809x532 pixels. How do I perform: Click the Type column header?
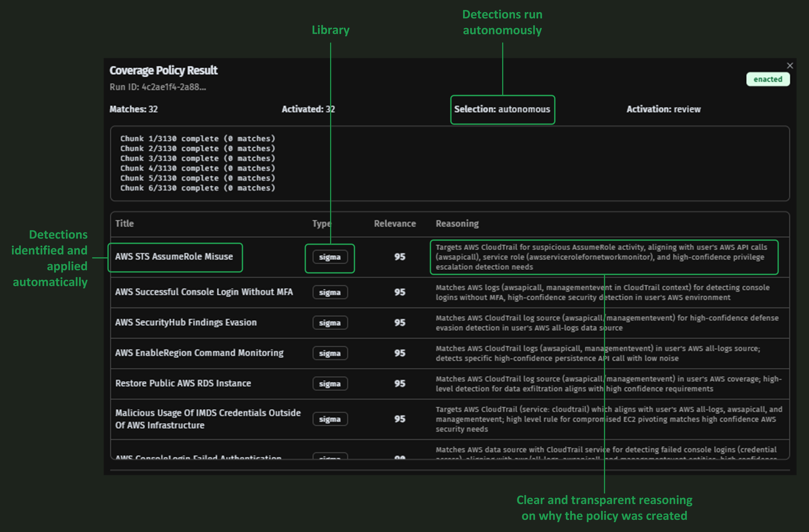(x=321, y=224)
